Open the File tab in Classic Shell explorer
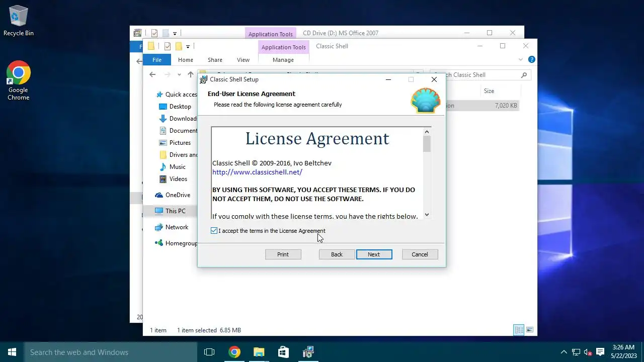Viewport: 644px width, 362px height. pos(157,60)
